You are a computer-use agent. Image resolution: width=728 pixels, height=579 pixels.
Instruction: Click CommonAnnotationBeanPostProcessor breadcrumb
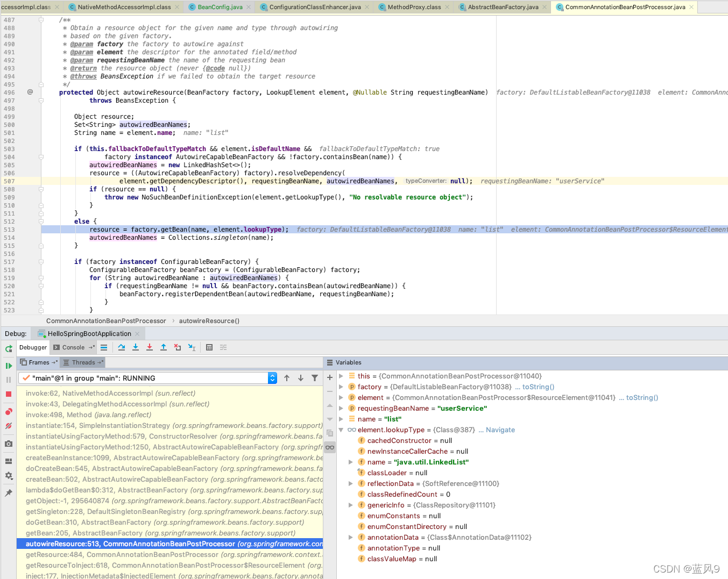click(x=106, y=321)
